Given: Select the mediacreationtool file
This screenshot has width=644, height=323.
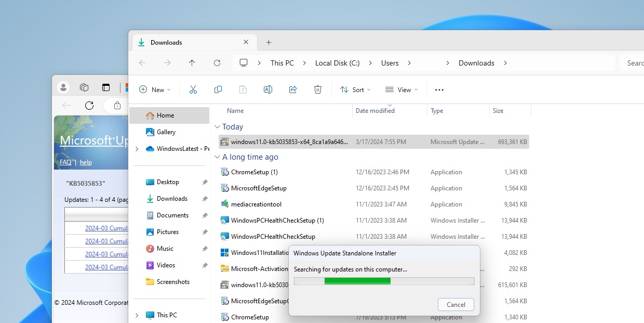Looking at the screenshot, I should pyautogui.click(x=256, y=204).
